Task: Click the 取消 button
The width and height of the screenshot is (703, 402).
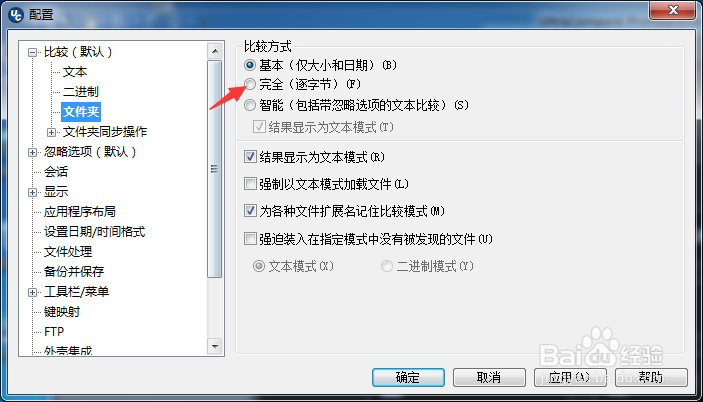Action: point(489,377)
